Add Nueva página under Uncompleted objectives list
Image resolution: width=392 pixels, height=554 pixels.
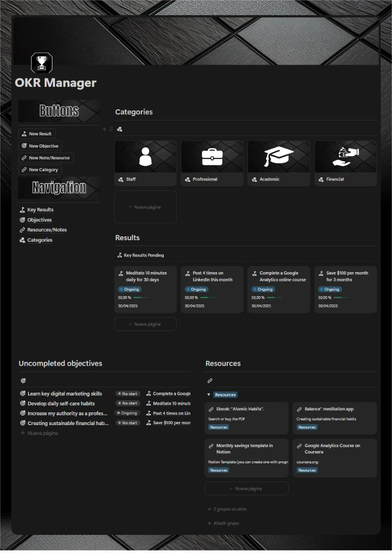tap(39, 433)
